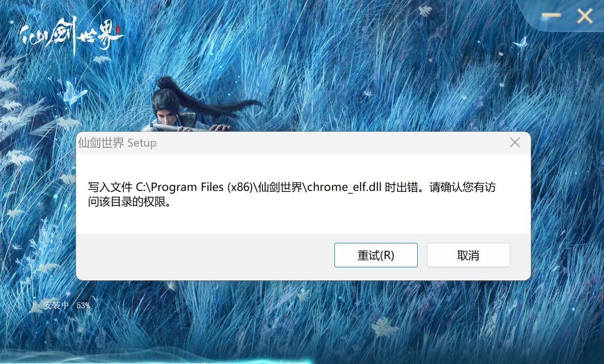Viewport: 604px width, 364px height.
Task: Minimize the installer window
Action: (551, 15)
